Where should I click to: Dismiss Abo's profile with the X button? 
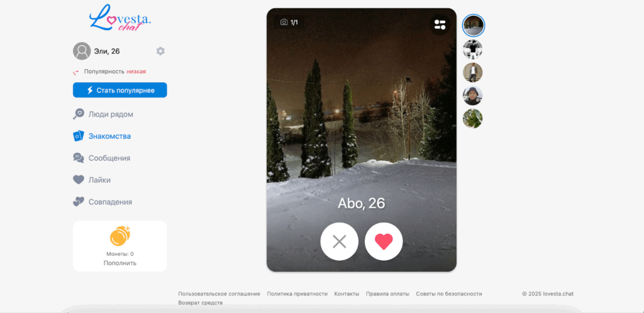(x=339, y=241)
